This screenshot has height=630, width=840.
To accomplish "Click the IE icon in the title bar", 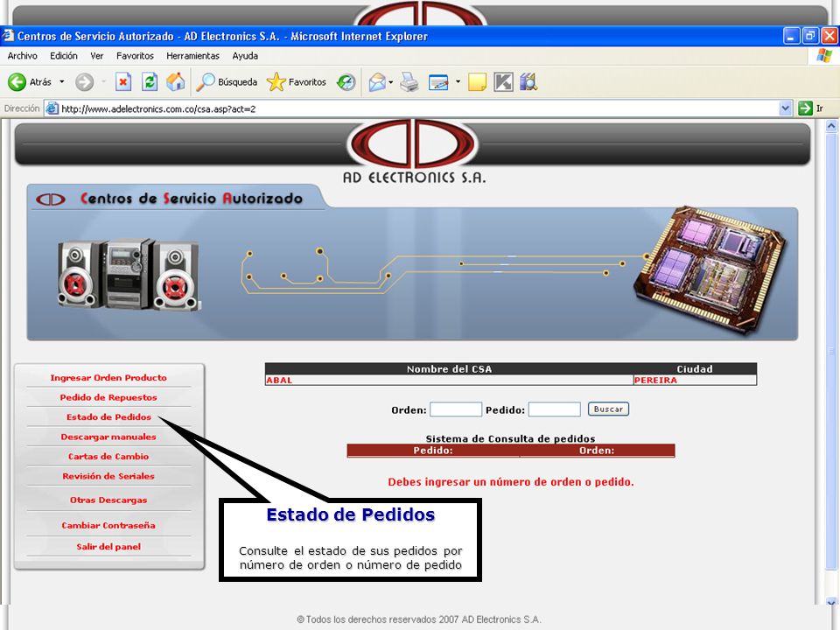I will (8, 36).
